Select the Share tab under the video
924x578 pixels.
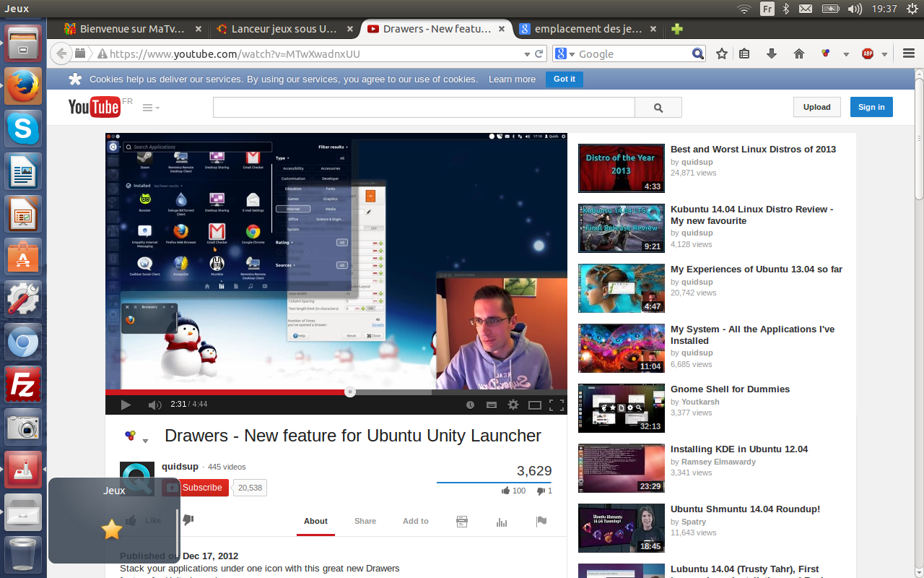click(365, 521)
